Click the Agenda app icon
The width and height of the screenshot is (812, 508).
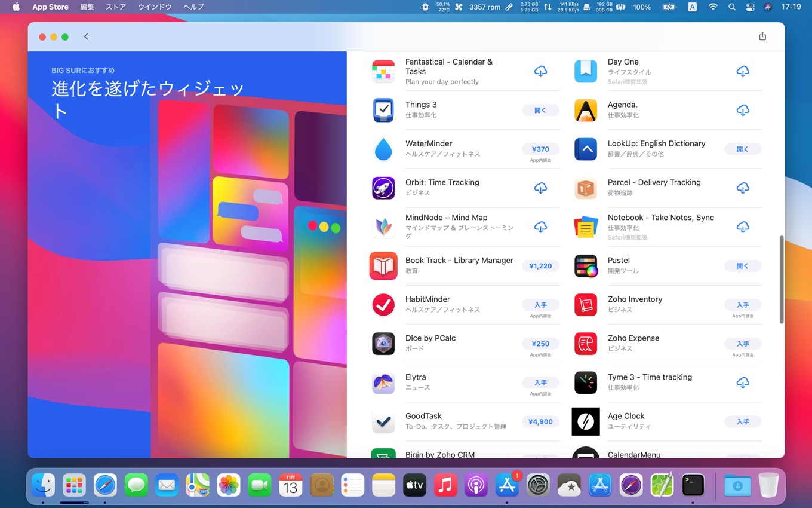click(x=586, y=110)
